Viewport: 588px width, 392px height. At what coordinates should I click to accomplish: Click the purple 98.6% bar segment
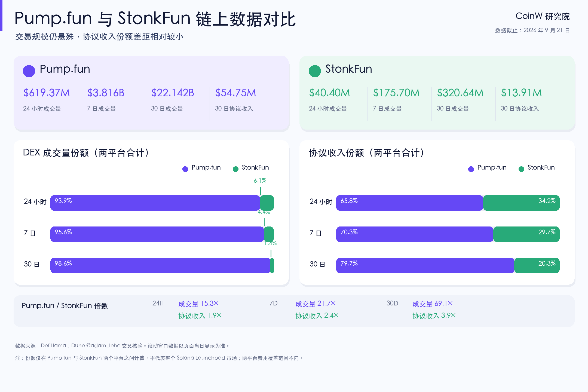click(x=160, y=265)
